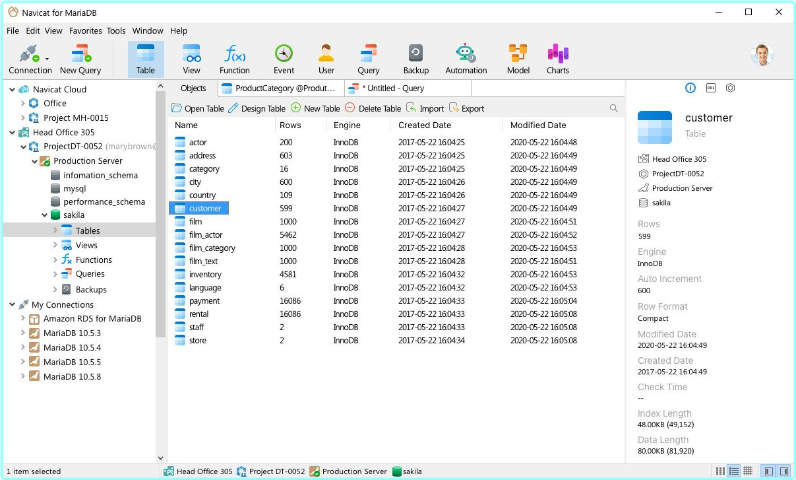
Task: Select the View toolbar icon
Action: point(191,57)
